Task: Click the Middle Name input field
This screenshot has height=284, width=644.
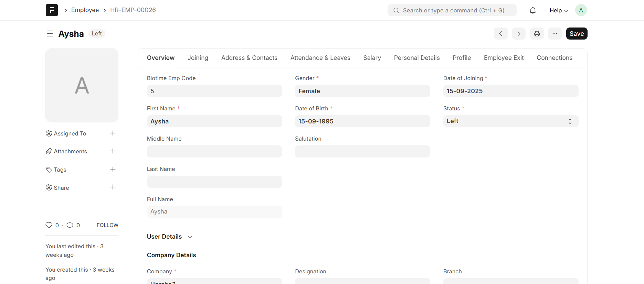Action: coord(214,152)
